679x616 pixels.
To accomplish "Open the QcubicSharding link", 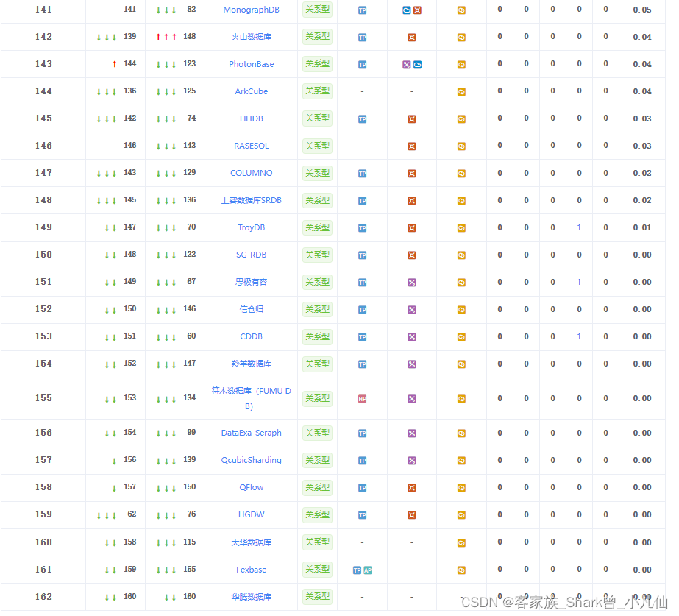I will (x=251, y=461).
